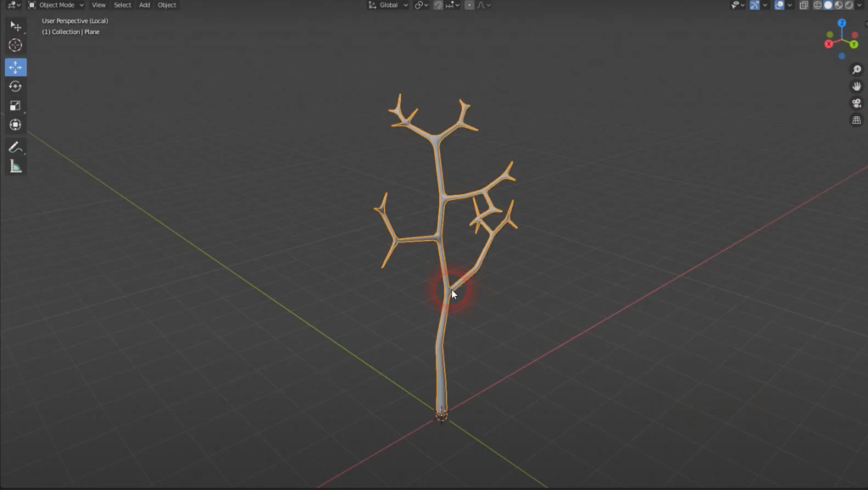Open the Global transform orientation dropdown
The height and width of the screenshot is (490, 868).
point(388,5)
